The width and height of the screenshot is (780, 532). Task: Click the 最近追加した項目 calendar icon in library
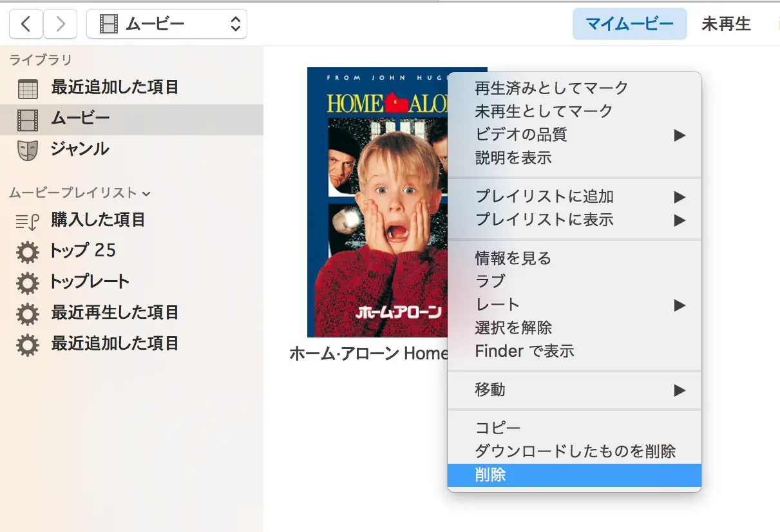[28, 88]
